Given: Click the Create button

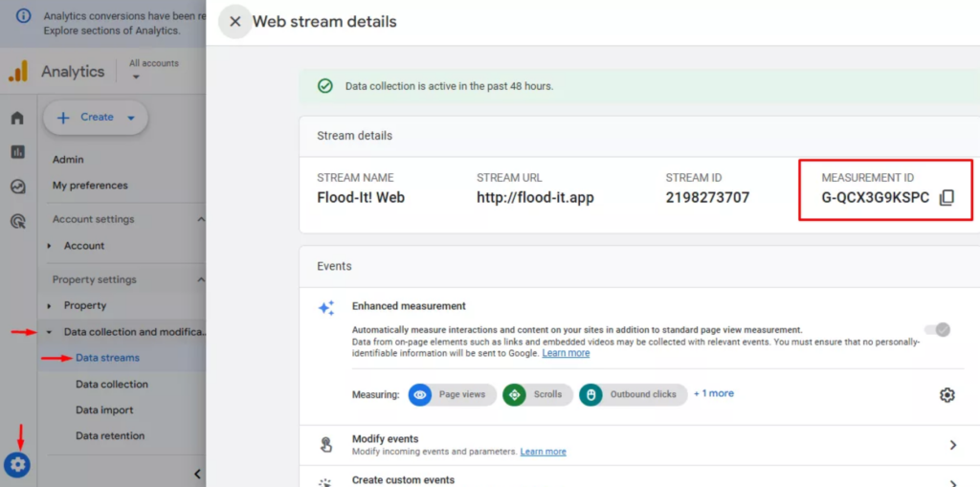Looking at the screenshot, I should click(96, 118).
